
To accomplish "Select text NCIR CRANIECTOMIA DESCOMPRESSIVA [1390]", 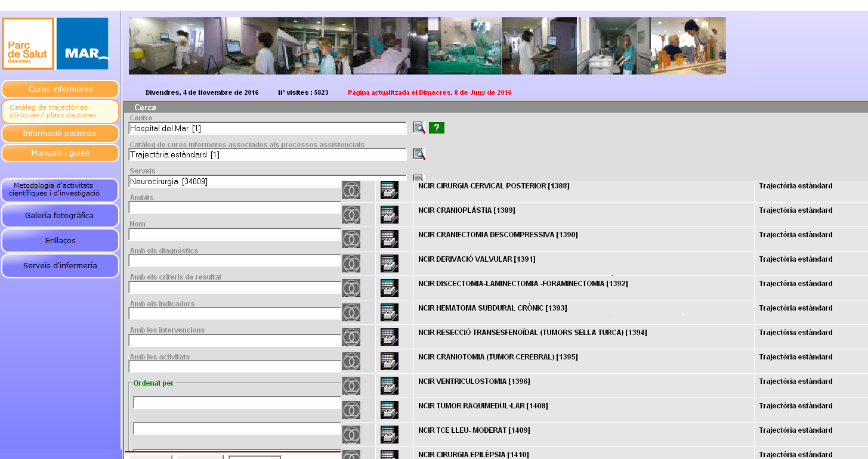I will point(498,235).
